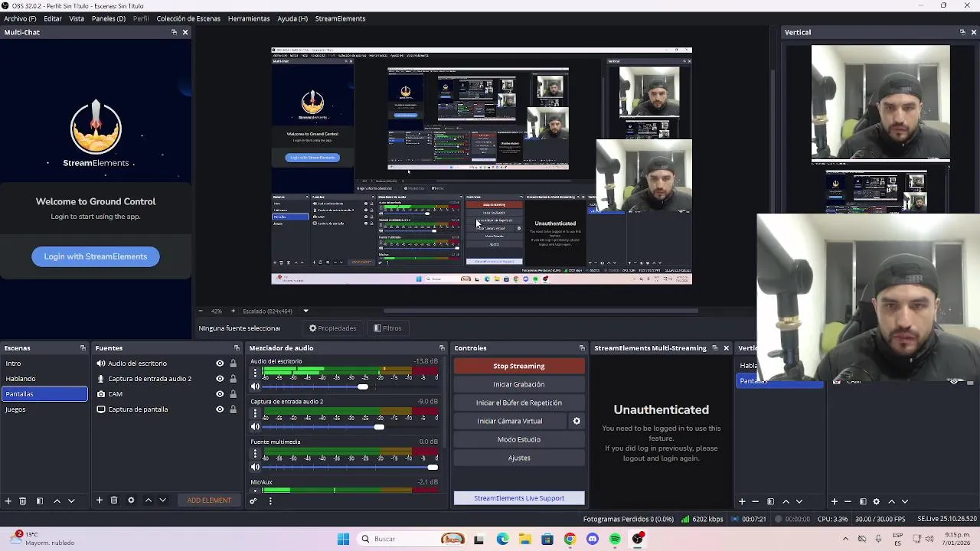The width and height of the screenshot is (980, 551).
Task: Hide Captura de pantalla source
Action: tap(220, 409)
